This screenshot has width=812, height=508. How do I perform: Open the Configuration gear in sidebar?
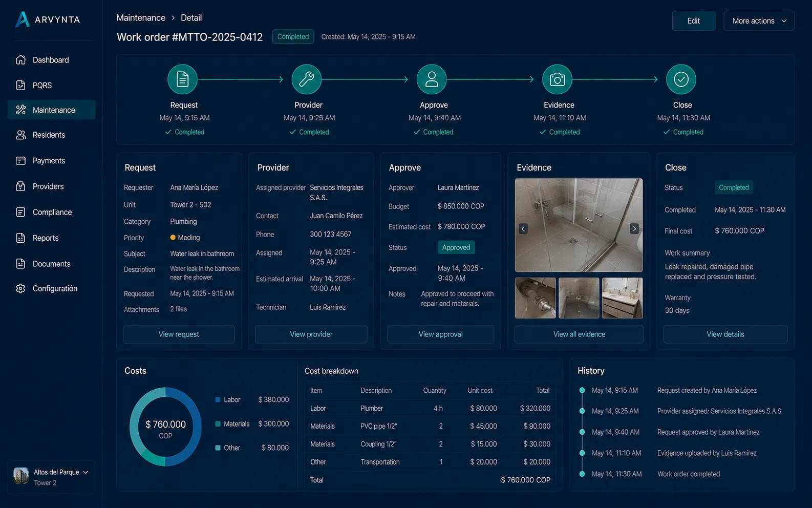pos(20,288)
